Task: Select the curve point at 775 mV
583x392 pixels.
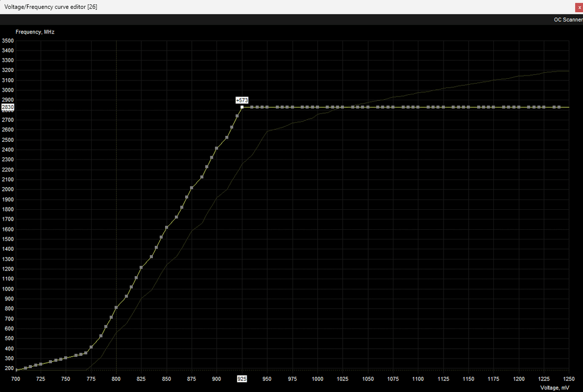Action: (x=91, y=347)
